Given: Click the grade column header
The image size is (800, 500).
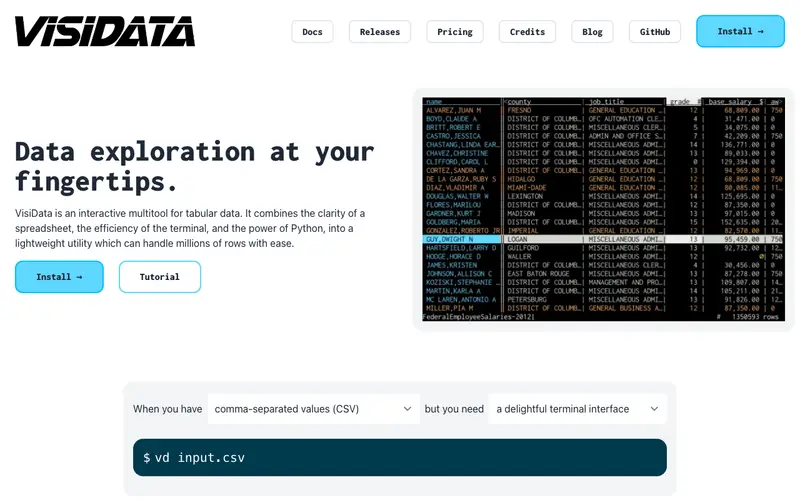Looking at the screenshot, I should pos(680,102).
